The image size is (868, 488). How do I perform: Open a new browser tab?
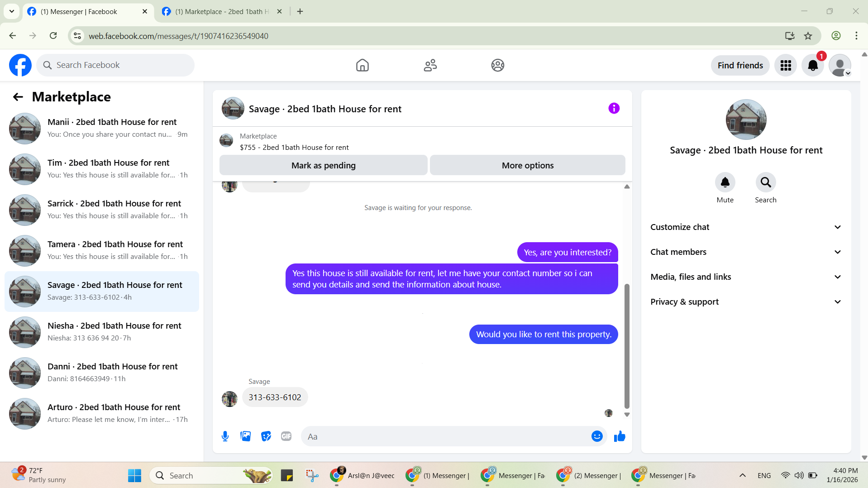pos(300,12)
